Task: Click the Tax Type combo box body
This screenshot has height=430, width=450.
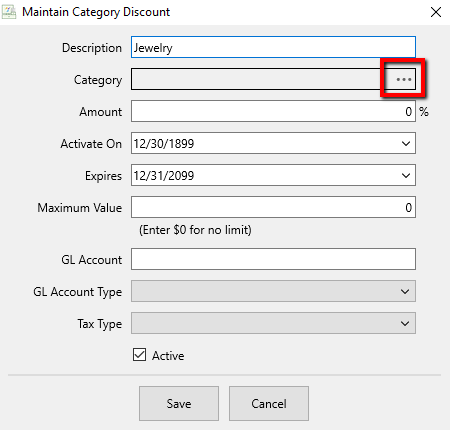Action: pyautogui.click(x=273, y=323)
